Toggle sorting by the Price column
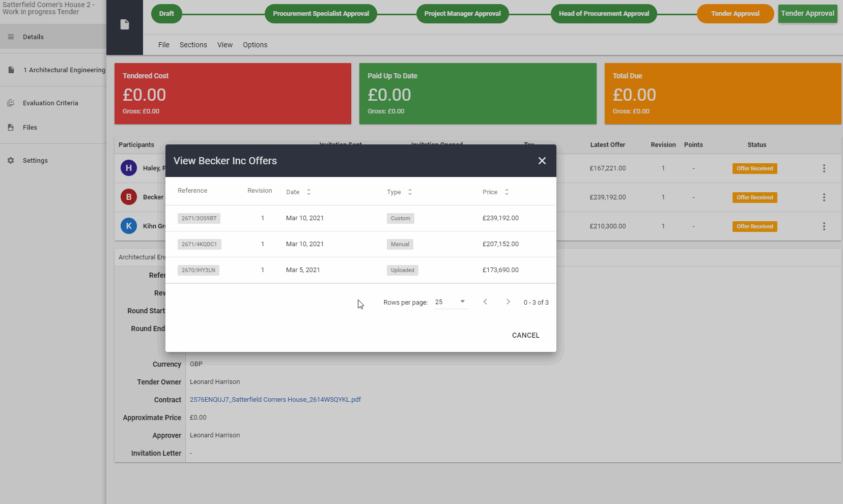This screenshot has height=504, width=843. point(507,192)
